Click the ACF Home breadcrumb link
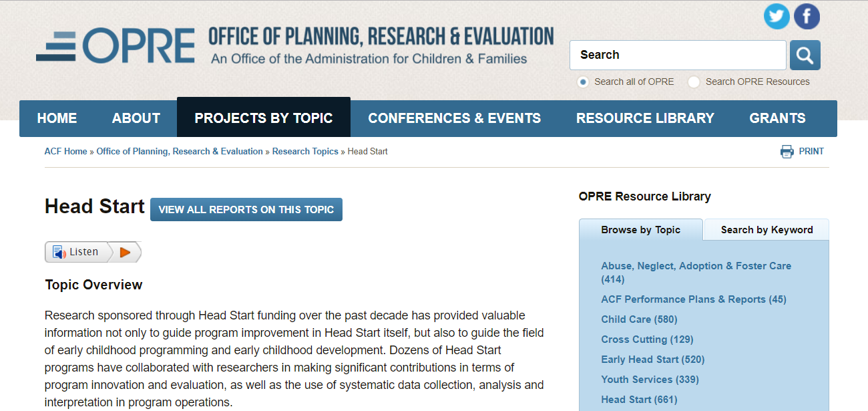 (x=65, y=152)
